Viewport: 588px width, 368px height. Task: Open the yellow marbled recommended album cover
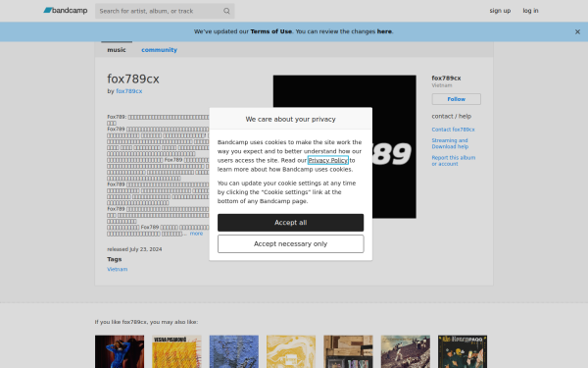(291, 351)
